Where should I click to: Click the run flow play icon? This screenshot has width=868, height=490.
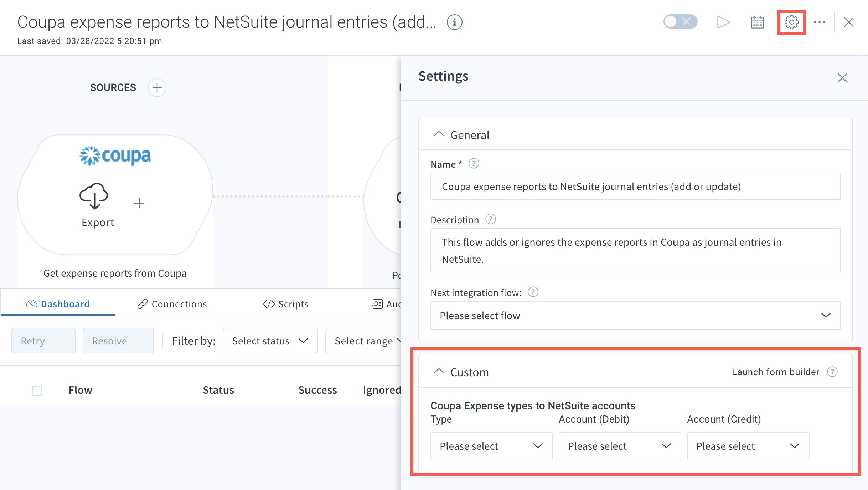(723, 22)
